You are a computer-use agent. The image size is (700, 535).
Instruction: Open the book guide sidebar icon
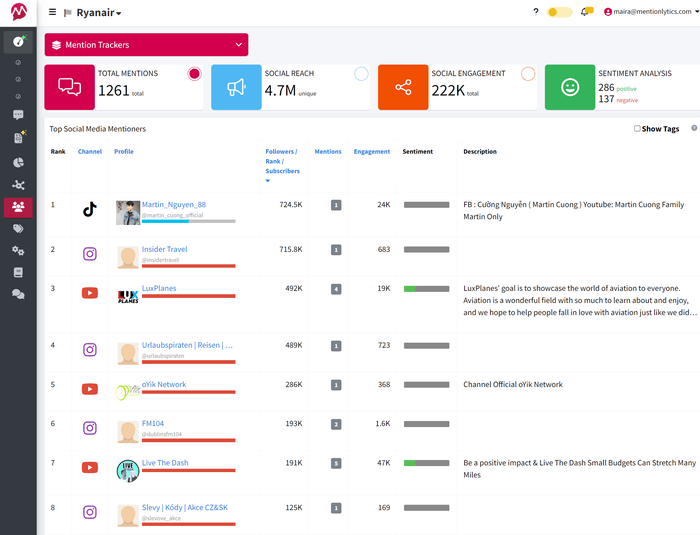click(x=18, y=272)
